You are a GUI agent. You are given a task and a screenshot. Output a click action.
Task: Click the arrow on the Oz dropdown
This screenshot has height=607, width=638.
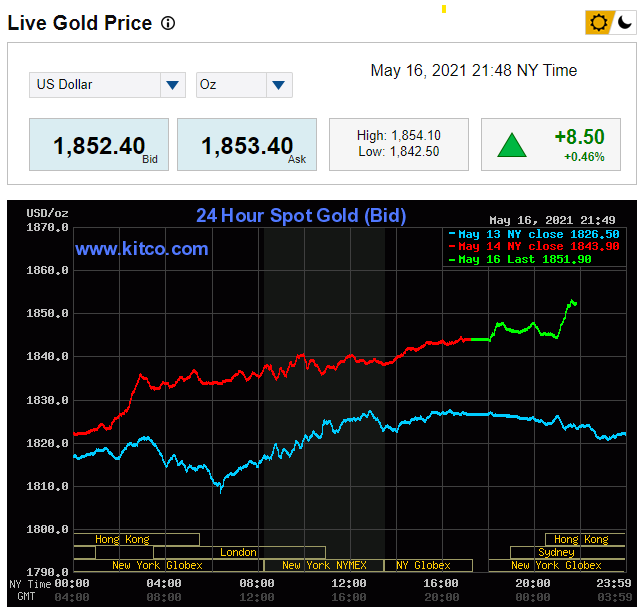coord(279,85)
